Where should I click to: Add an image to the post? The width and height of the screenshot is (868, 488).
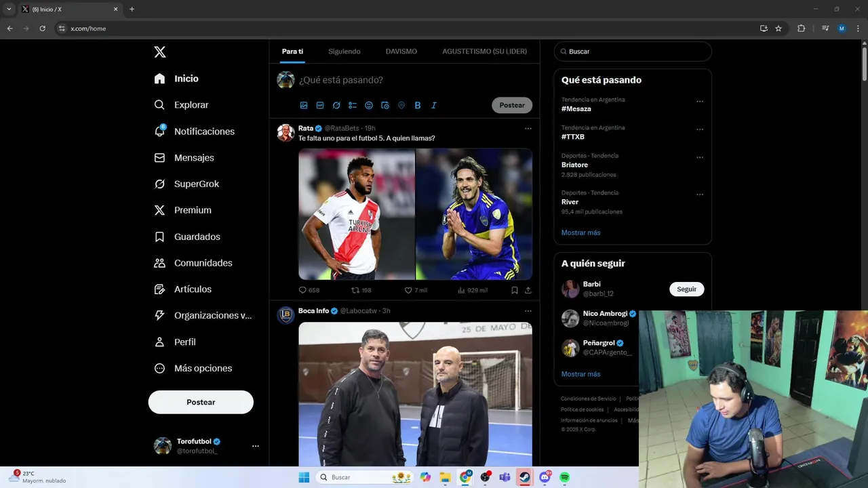(304, 105)
